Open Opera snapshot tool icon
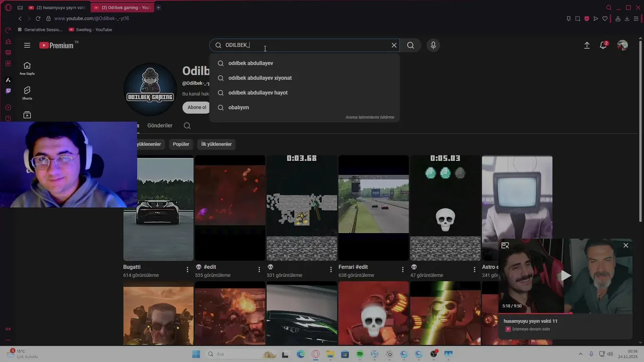 (578, 19)
